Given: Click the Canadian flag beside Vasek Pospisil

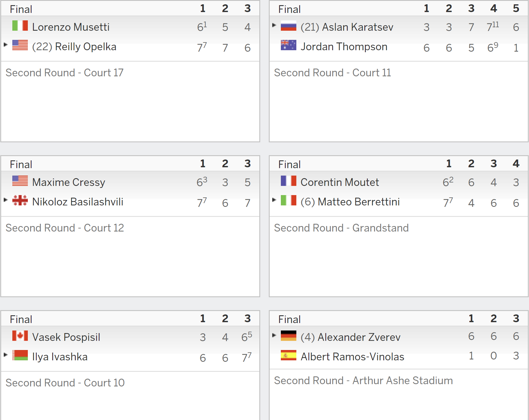Looking at the screenshot, I should tap(20, 336).
